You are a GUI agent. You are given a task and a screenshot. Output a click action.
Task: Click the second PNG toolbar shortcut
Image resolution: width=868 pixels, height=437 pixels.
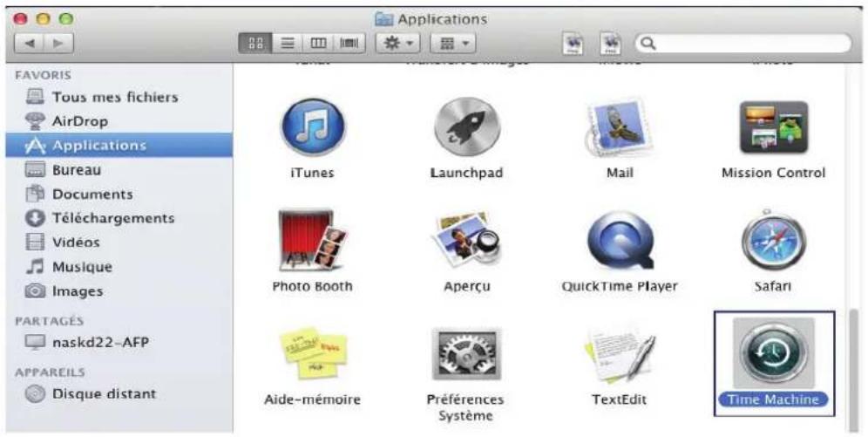(x=611, y=44)
